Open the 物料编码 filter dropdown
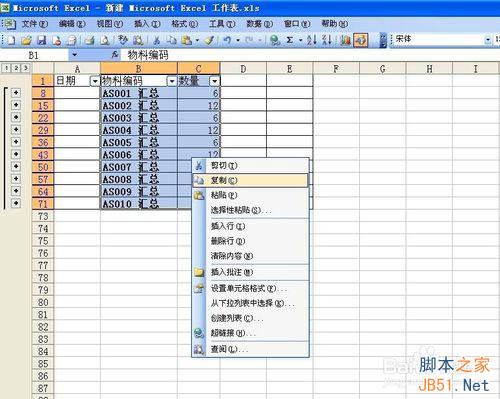The image size is (500, 399). coord(172,81)
